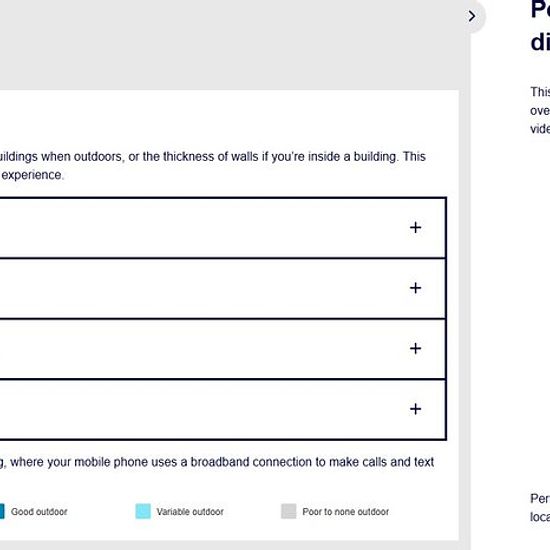
Task: Click the word 'experience.' in the paragraph
Action: click(33, 175)
